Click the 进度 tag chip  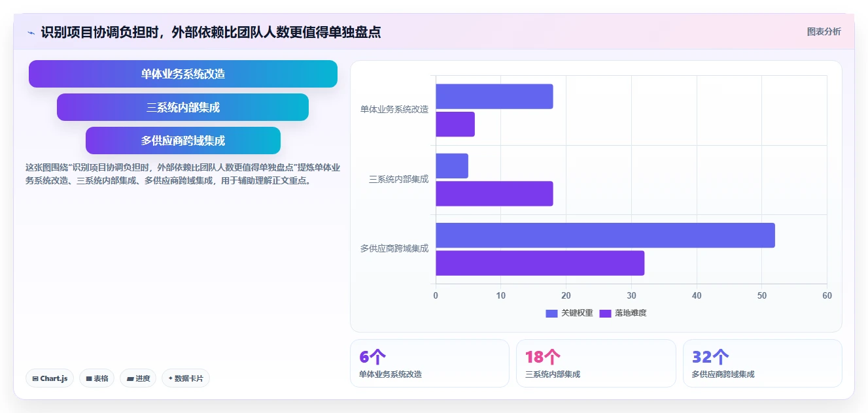click(x=138, y=378)
